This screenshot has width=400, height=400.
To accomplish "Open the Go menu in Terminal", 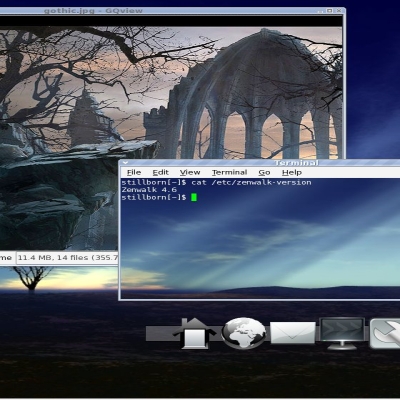I will 264,172.
